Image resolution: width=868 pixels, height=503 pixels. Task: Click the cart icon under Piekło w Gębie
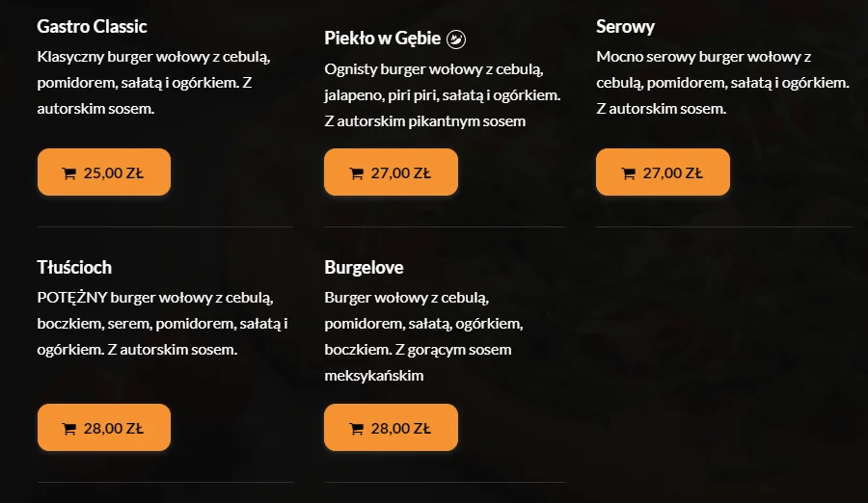click(x=356, y=174)
